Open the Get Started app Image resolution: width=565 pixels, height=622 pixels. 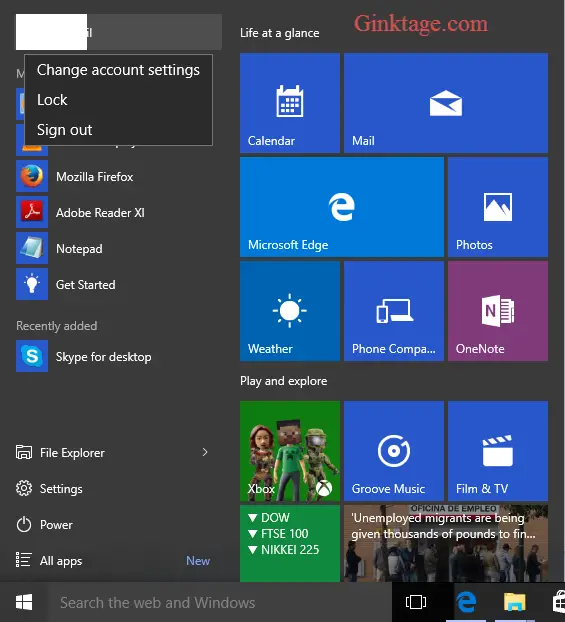(x=118, y=284)
